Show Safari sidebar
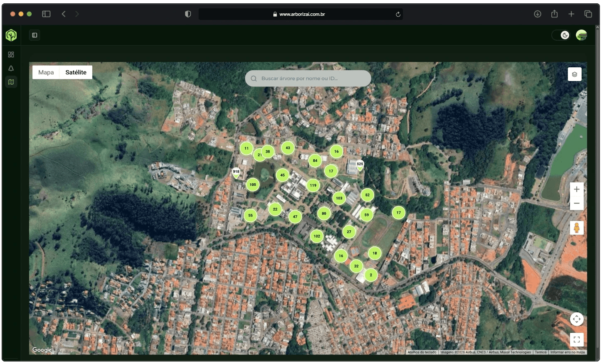This screenshot has height=364, width=602. [46, 14]
